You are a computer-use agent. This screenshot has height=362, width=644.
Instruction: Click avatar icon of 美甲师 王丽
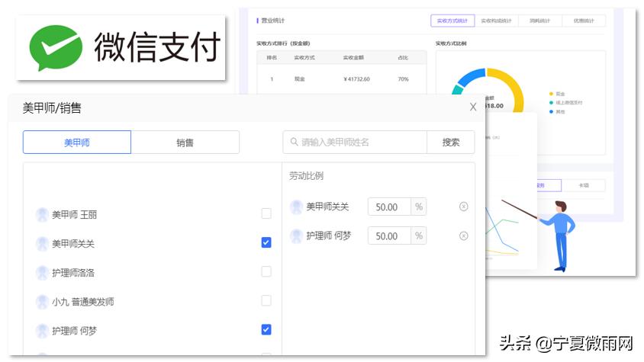42,214
